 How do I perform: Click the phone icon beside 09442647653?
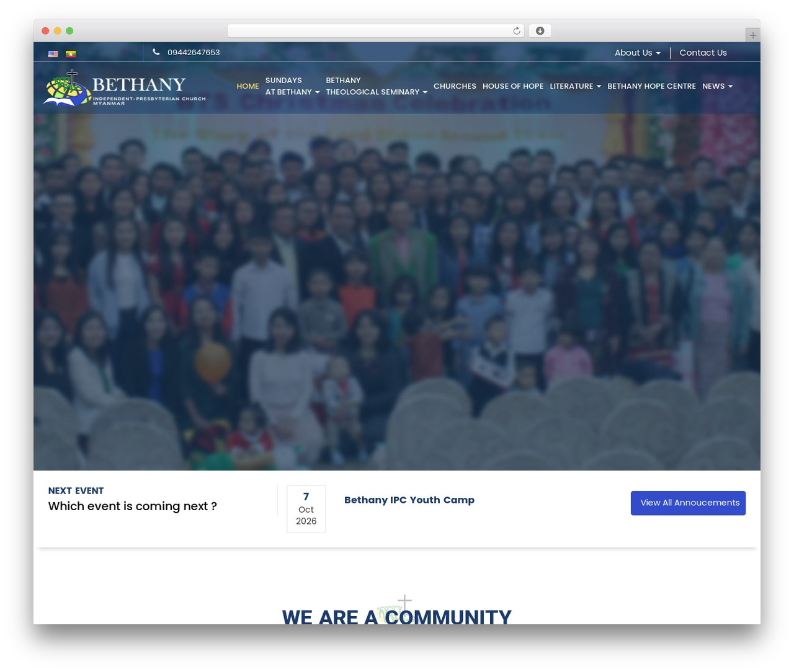click(156, 52)
